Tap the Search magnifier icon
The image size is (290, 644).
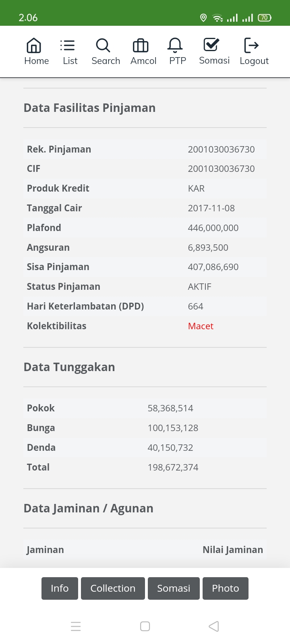point(103,46)
